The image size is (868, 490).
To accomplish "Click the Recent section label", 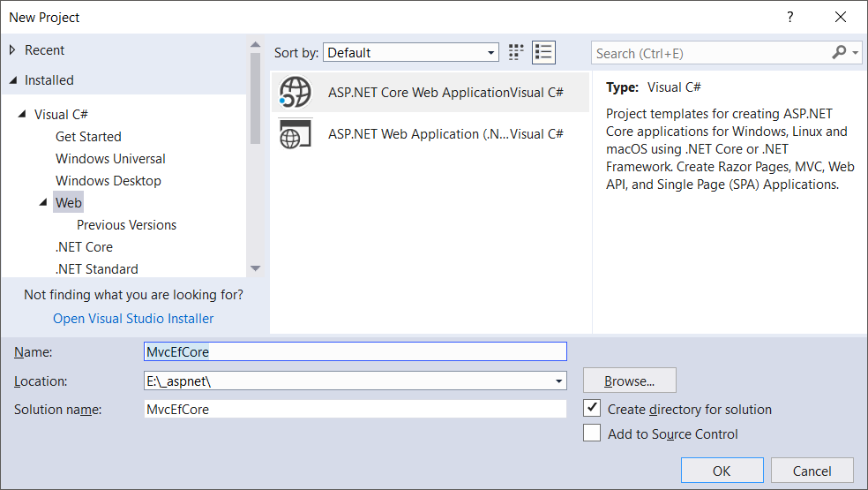I will (44, 50).
